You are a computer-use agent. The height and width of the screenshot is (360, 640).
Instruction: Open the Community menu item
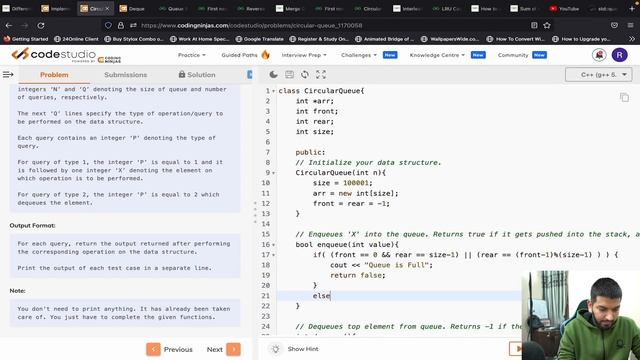point(513,55)
